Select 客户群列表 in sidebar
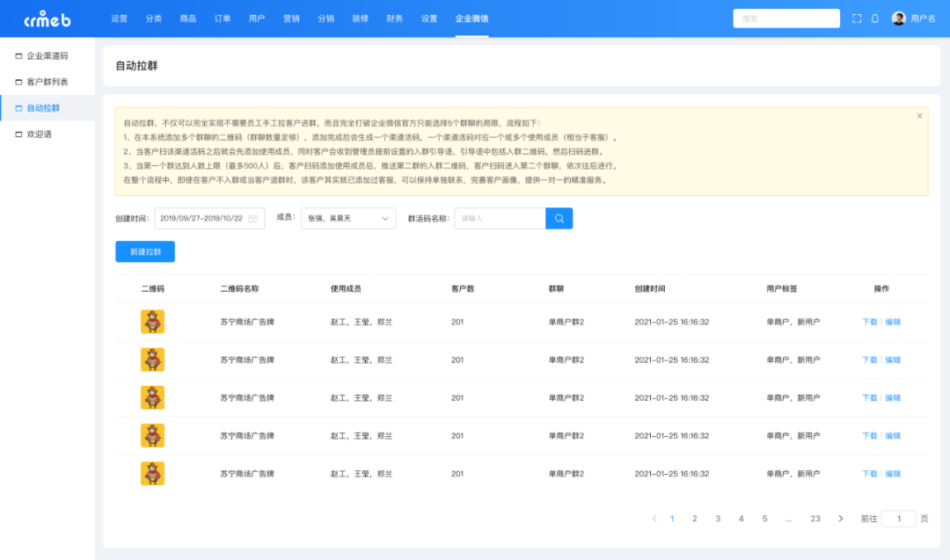This screenshot has width=950, height=560. click(x=47, y=82)
